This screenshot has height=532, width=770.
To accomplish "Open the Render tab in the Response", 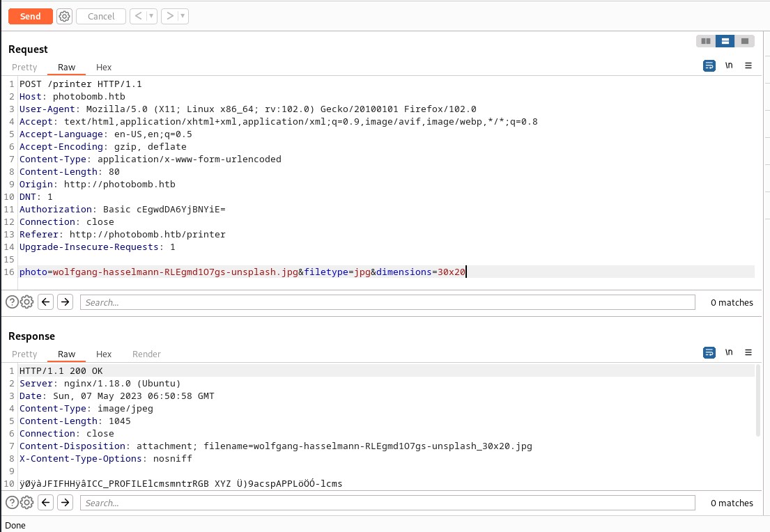I will [146, 354].
